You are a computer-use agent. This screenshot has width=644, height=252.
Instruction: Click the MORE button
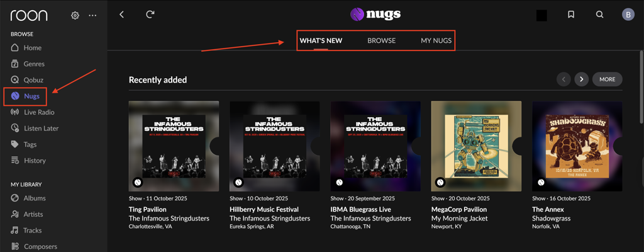[607, 79]
